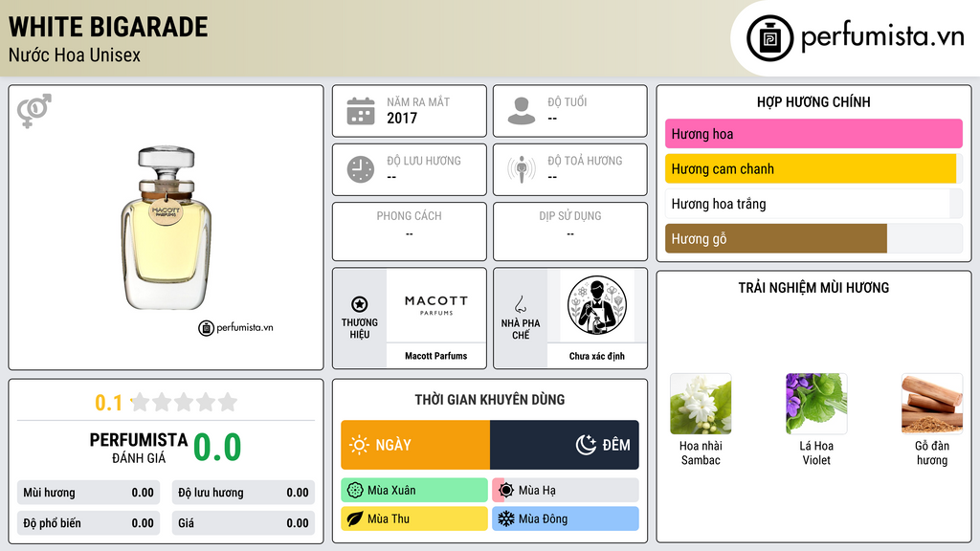Click the green 0.0 Perfumista score
980x551 pixels.
pyautogui.click(x=217, y=448)
